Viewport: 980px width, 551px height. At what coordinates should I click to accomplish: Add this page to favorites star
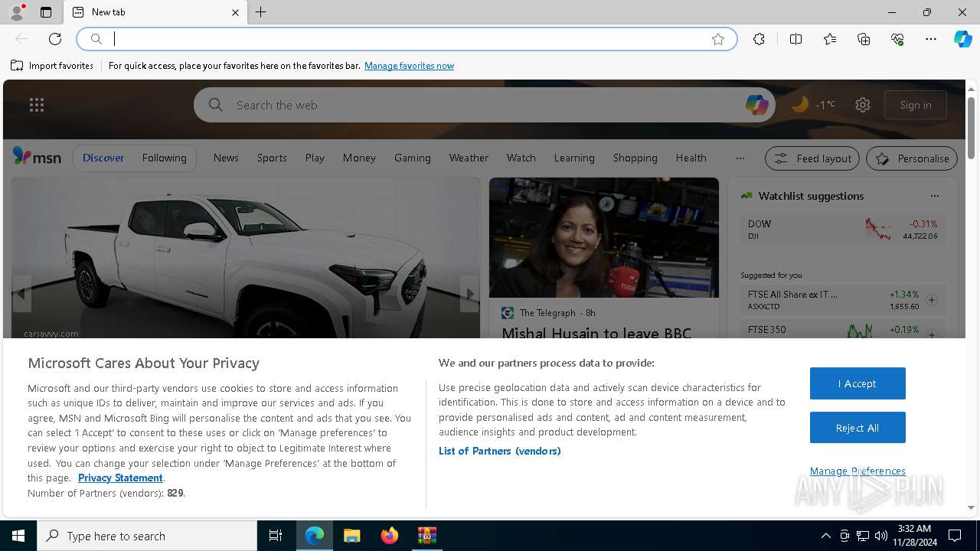pos(718,39)
